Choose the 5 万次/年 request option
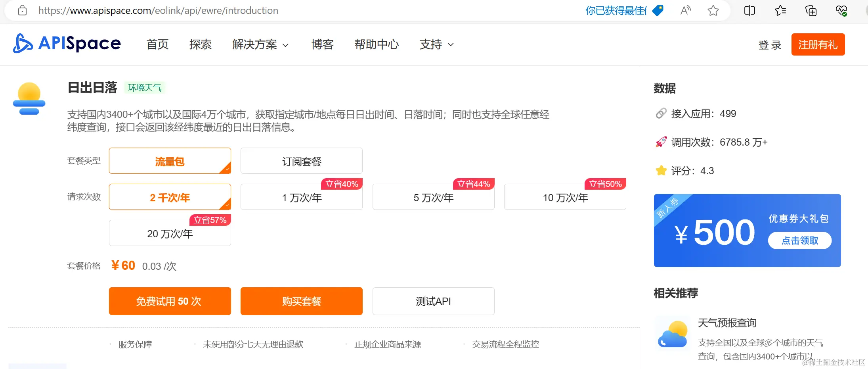The image size is (868, 369). [434, 197]
